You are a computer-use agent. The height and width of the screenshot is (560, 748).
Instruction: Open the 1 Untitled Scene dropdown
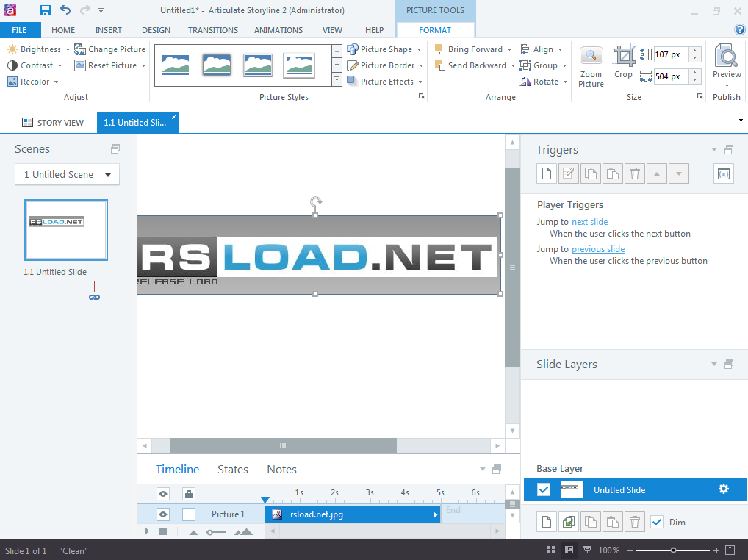coord(68,175)
